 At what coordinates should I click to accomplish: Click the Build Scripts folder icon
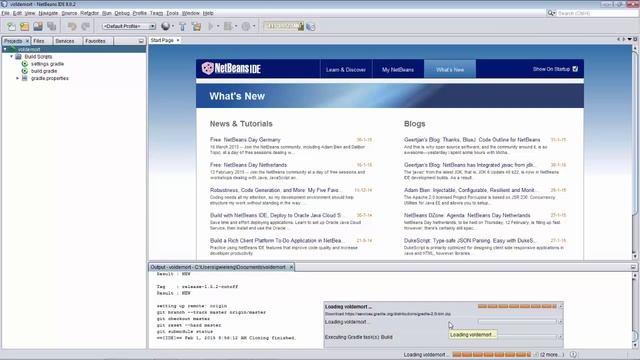coord(18,57)
